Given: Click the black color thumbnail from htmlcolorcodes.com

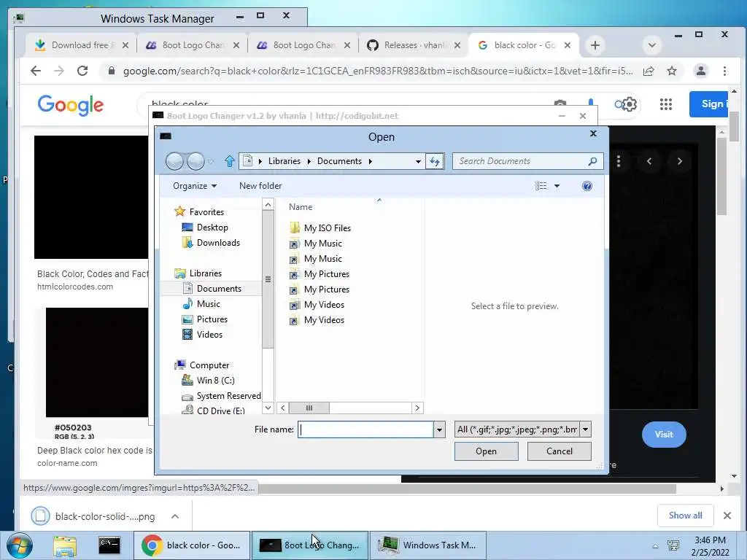Looking at the screenshot, I should click(91, 197).
